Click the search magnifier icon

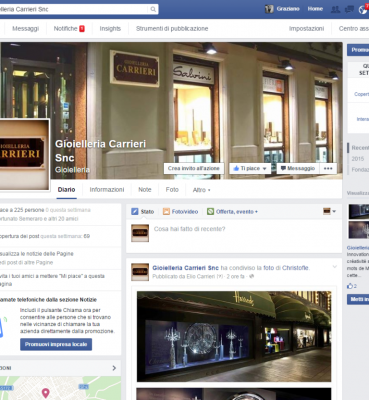pyautogui.click(x=153, y=9)
